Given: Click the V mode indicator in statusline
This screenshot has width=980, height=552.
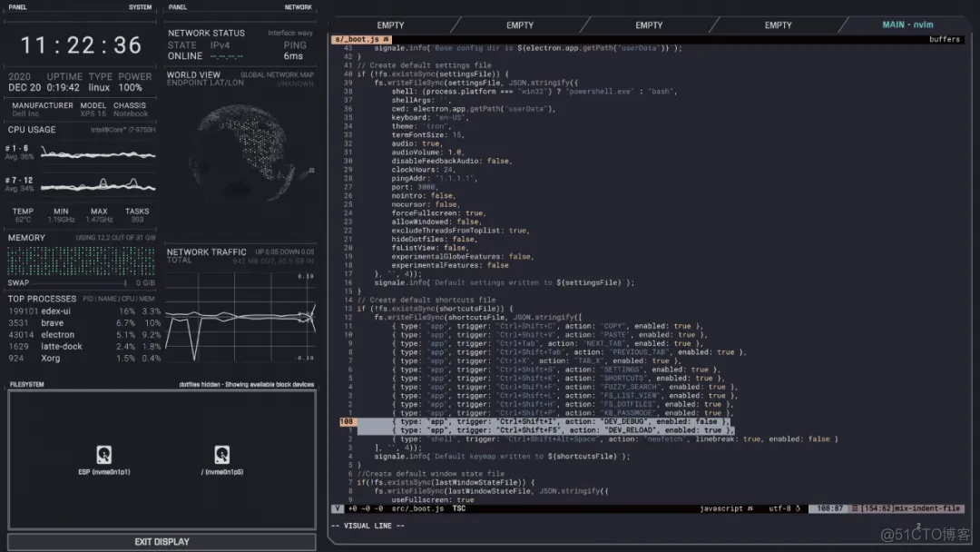Looking at the screenshot, I should coord(338,508).
